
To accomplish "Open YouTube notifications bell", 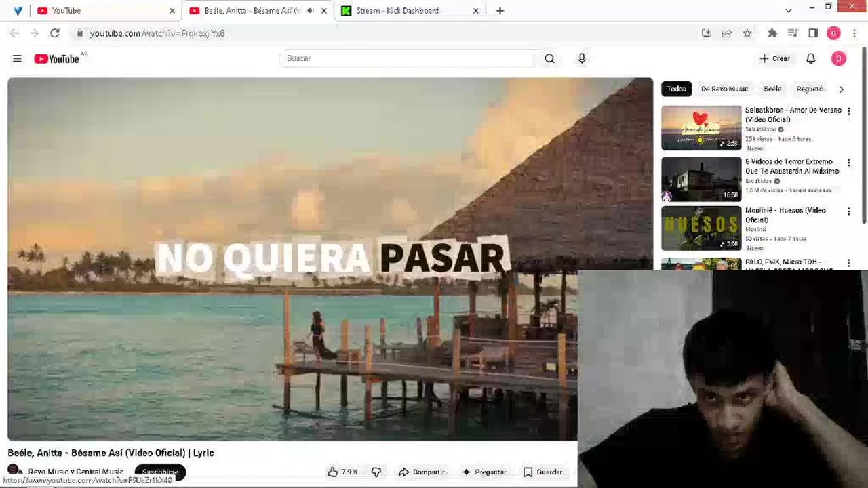I will point(810,59).
